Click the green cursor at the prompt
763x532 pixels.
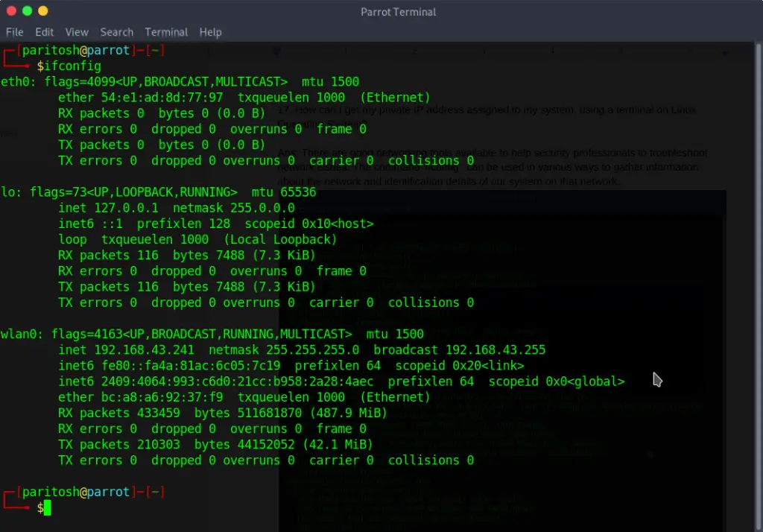(47, 507)
